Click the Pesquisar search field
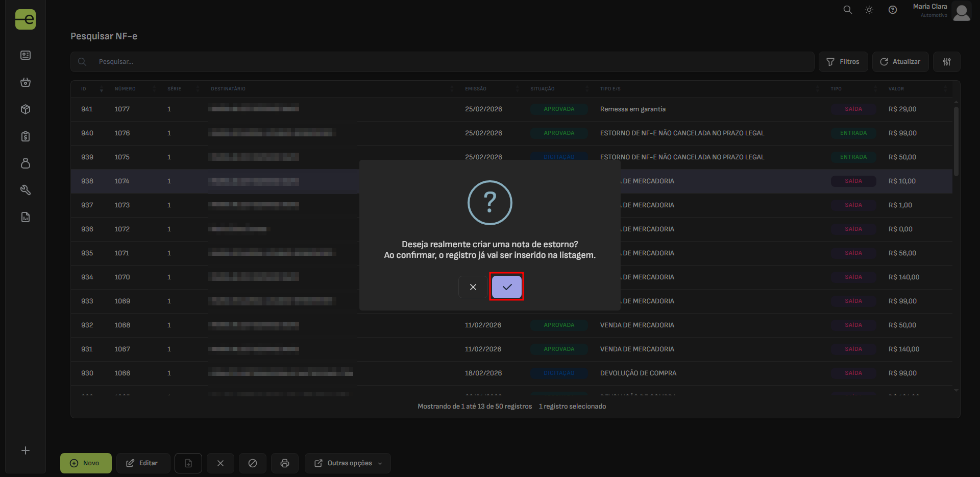 pyautogui.click(x=449, y=62)
